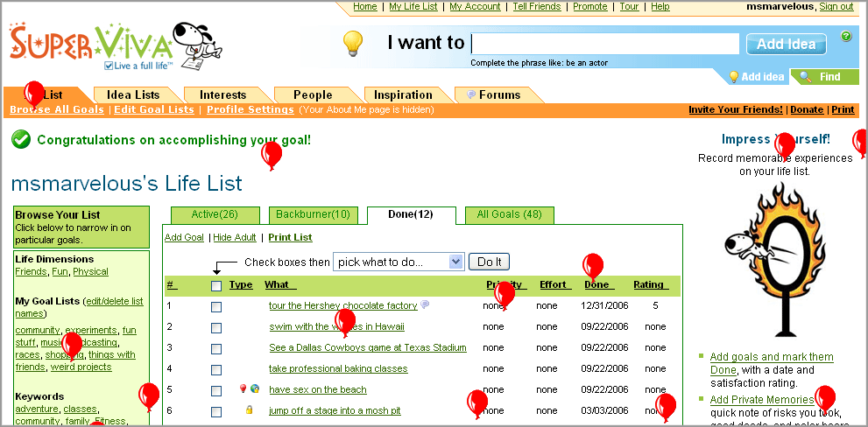Click Sign out
The image size is (868, 427).
(836, 7)
